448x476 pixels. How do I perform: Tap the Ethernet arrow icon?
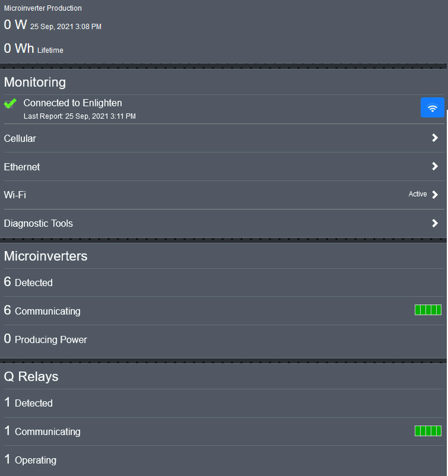coord(436,167)
